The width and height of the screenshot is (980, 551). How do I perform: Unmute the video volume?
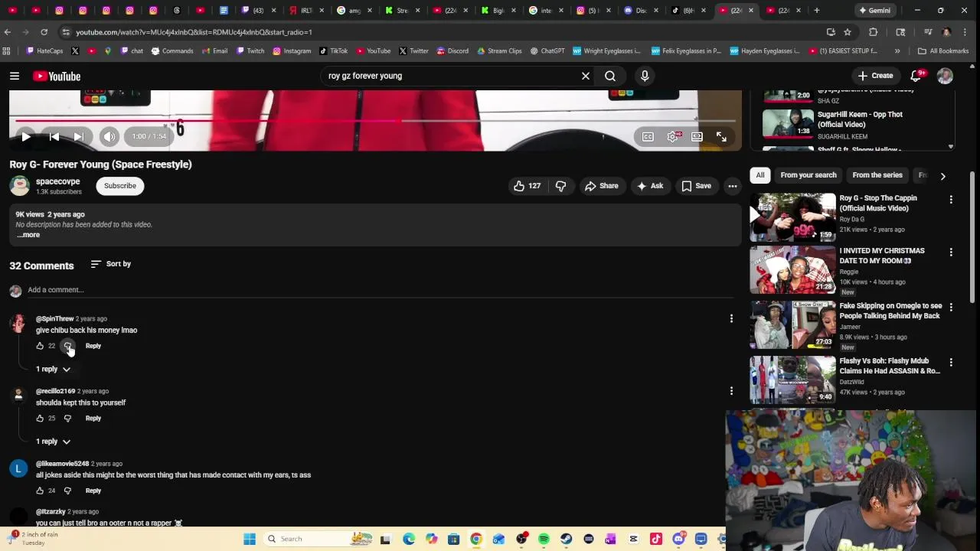point(109,136)
